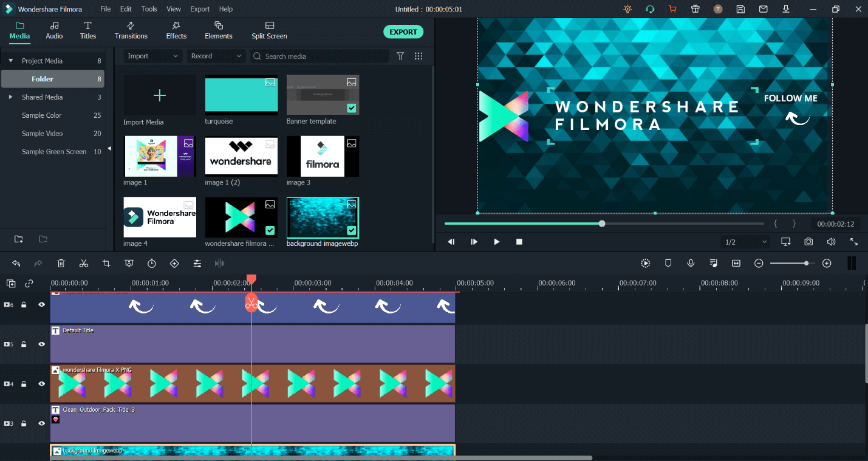Open the 1/2 preview quality dropdown

[x=746, y=242]
